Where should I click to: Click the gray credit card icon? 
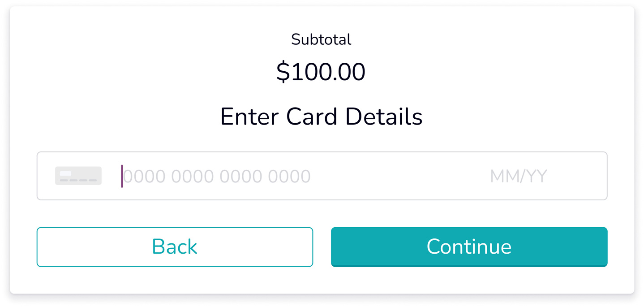(x=78, y=176)
